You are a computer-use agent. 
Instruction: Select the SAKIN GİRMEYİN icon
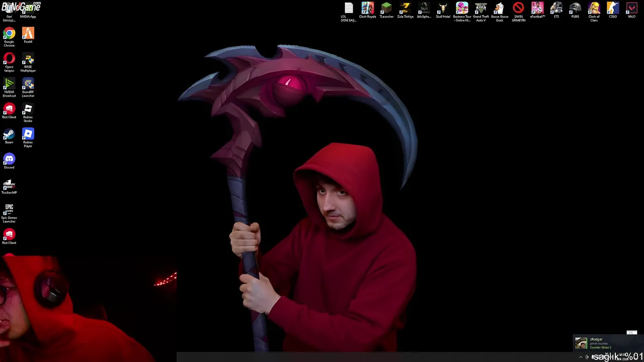518,12
